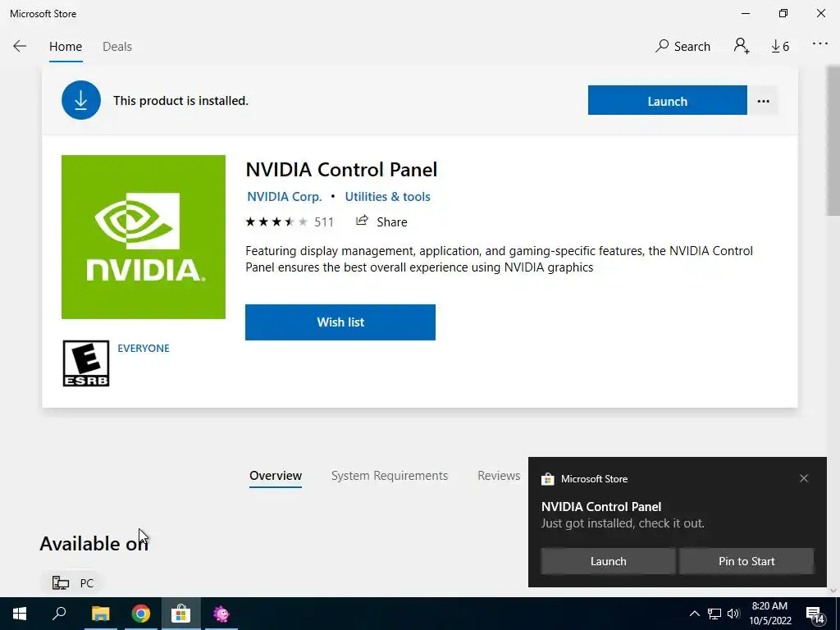Click scroll-down arrow at bottom of scrollbar

[833, 591]
